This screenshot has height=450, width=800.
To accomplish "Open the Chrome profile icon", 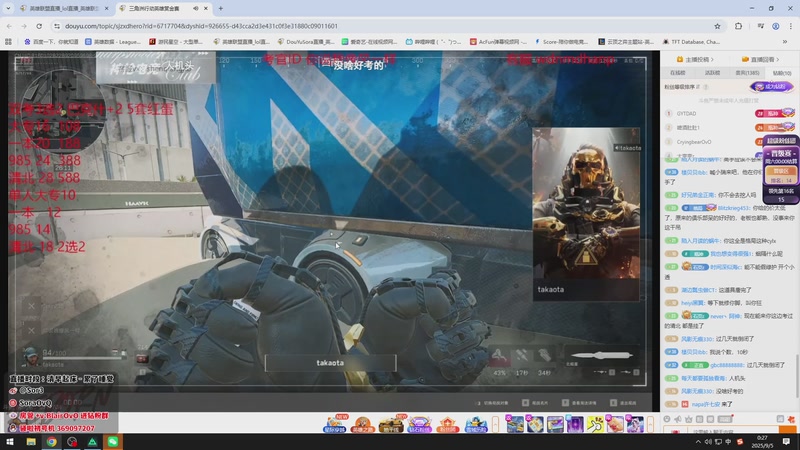I will [x=776, y=26].
